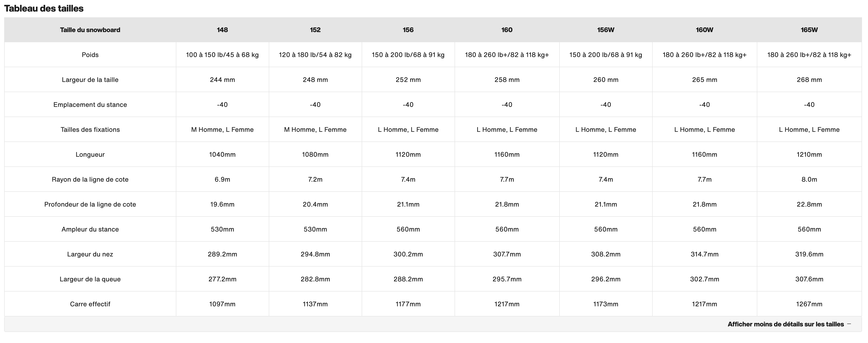This screenshot has height=343, width=868.
Task: Click the 8.0m sidecut radius cell
Action: click(x=809, y=179)
